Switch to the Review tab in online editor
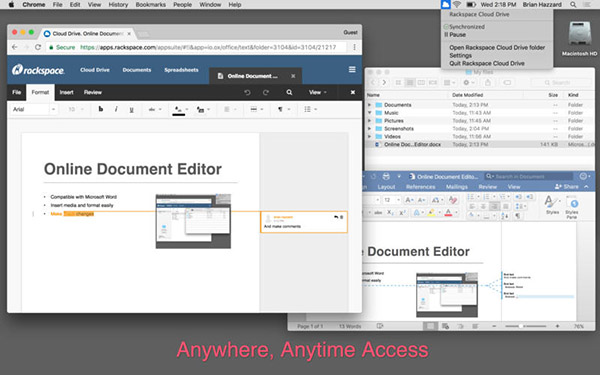Viewport: 600px width, 375px height. (93, 92)
